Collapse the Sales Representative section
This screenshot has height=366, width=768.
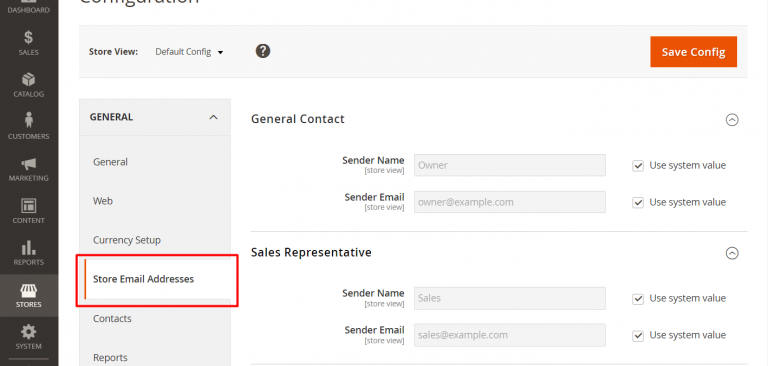point(732,253)
